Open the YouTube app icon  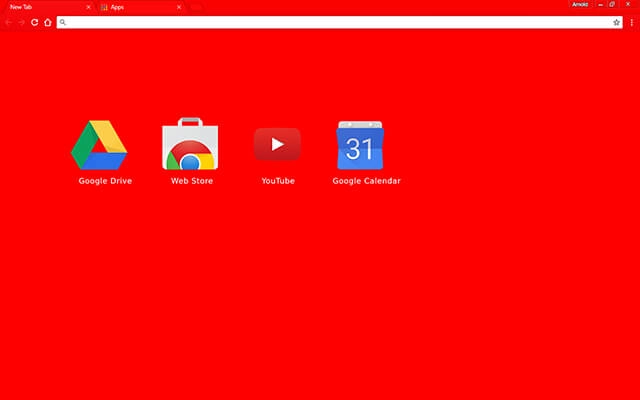(278, 144)
